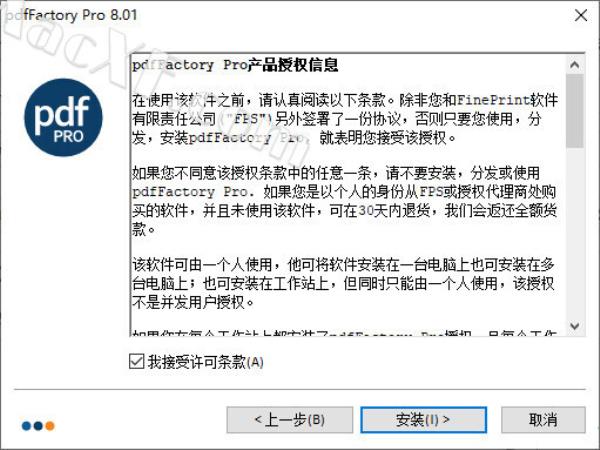
Task: Click the paragraph starting 如果您不同意该授权条款
Action: point(345,201)
